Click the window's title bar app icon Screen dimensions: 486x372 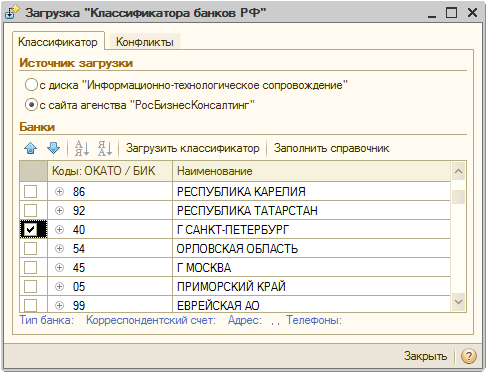pos(12,13)
